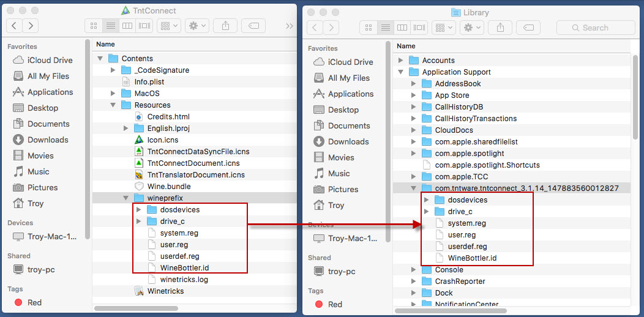The height and width of the screenshot is (317, 644).
Task: Collapse Application Support folder
Action: [x=401, y=72]
